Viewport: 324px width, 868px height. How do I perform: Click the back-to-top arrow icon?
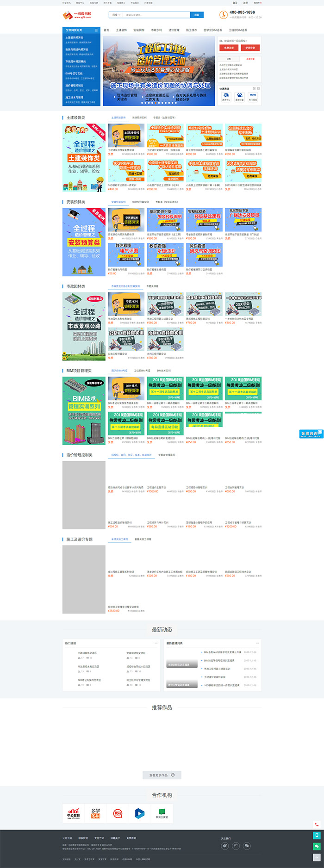317,857
